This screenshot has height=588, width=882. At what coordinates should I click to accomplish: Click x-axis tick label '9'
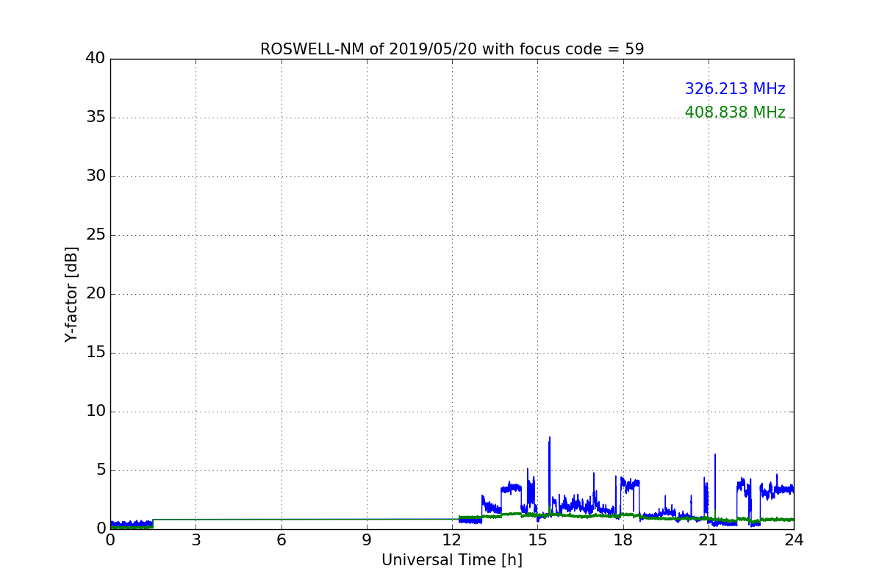click(x=367, y=540)
